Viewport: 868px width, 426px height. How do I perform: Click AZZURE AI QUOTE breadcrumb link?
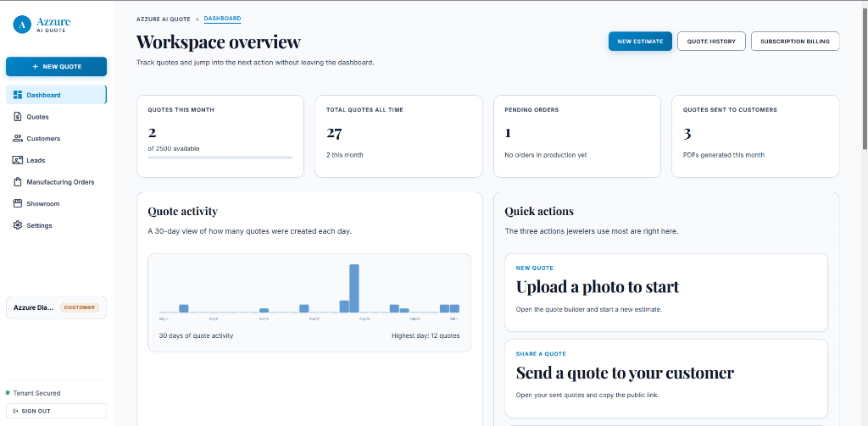[164, 19]
